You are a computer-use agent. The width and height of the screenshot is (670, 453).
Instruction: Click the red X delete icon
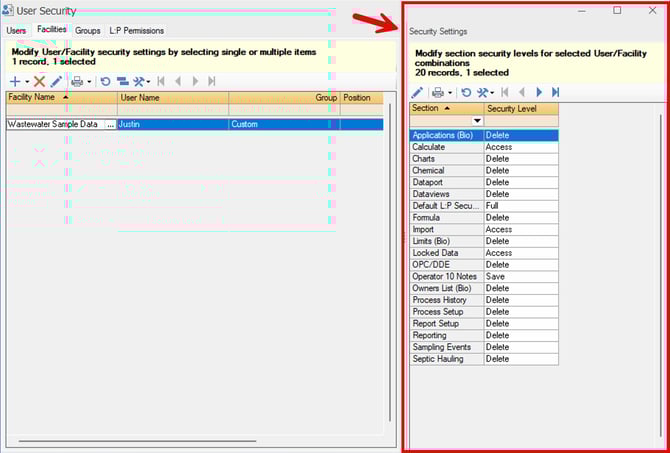40,81
